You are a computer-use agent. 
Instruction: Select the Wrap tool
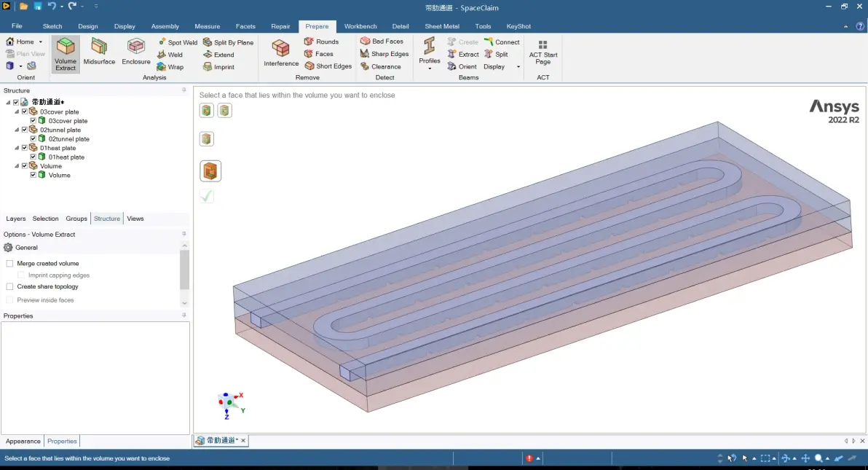[170, 66]
